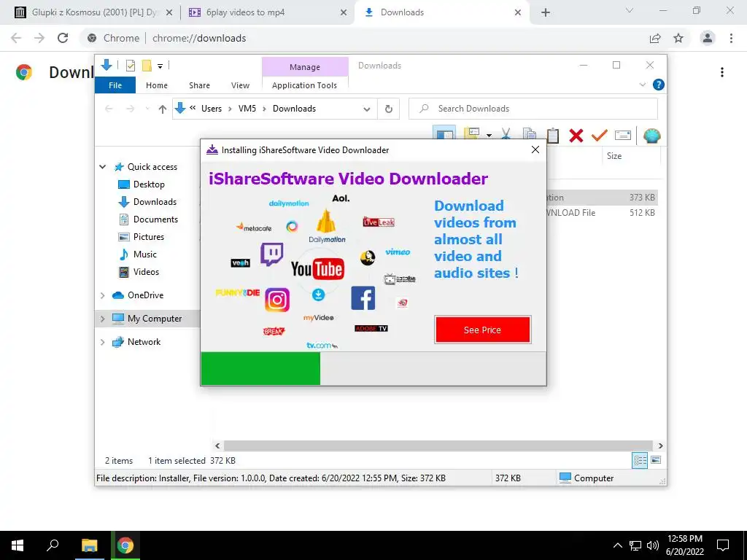747x560 pixels.
Task: Click the shell globe toolbar icon
Action: point(651,136)
